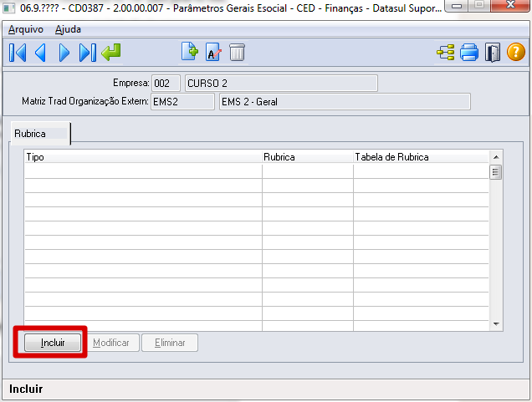Click the CURSO 2 company name field
This screenshot has height=402, width=532.
tap(281, 83)
